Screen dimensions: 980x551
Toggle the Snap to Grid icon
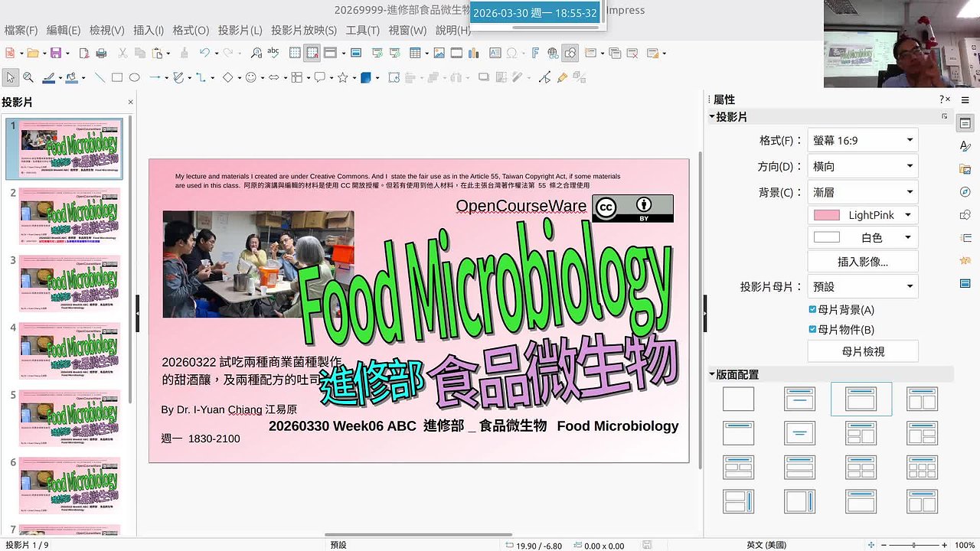pyautogui.click(x=312, y=53)
